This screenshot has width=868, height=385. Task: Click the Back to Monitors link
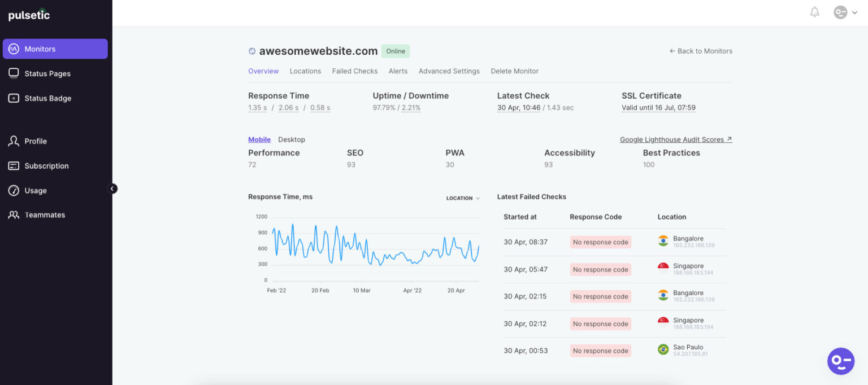[x=701, y=51]
